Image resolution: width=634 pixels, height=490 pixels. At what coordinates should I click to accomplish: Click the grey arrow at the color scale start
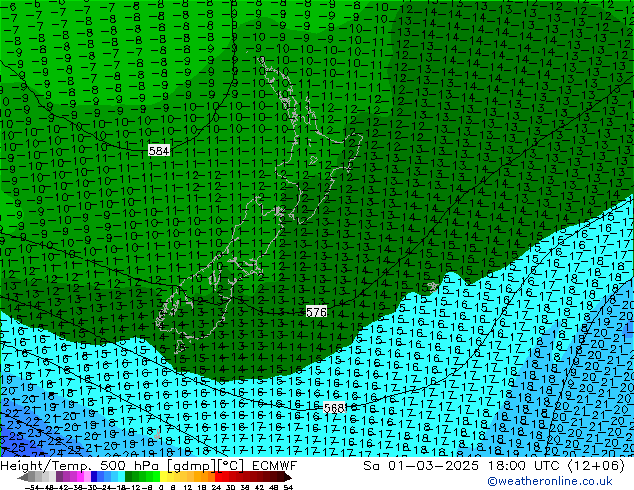(x=23, y=477)
